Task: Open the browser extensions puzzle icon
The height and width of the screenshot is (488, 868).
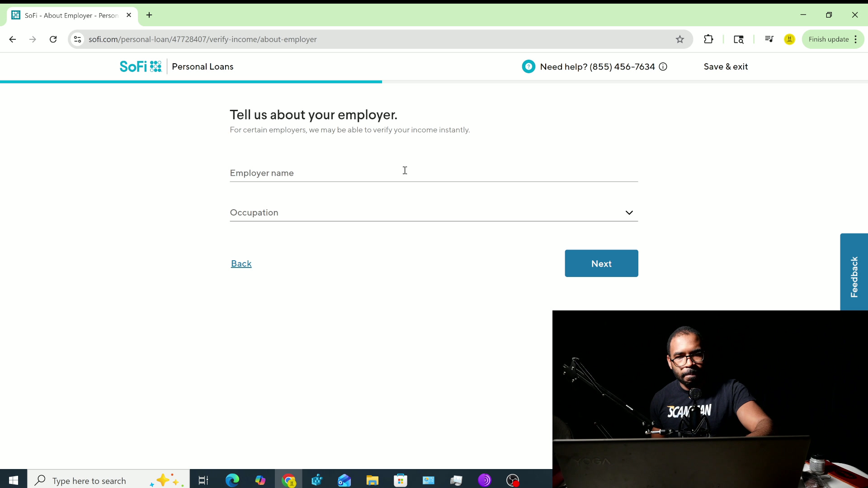Action: (x=708, y=39)
